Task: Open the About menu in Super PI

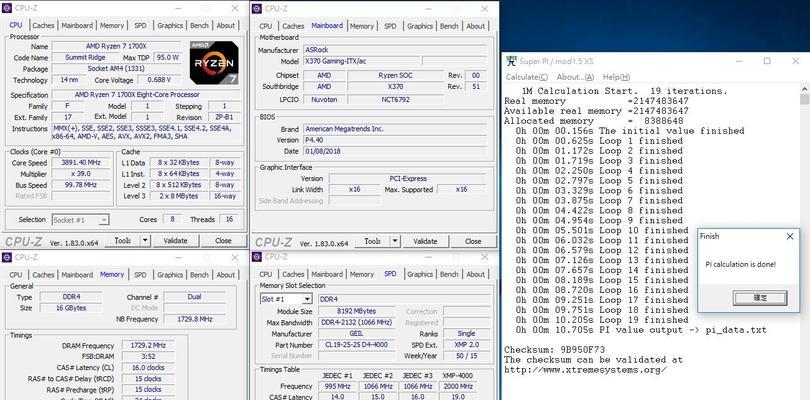Action: pos(575,77)
